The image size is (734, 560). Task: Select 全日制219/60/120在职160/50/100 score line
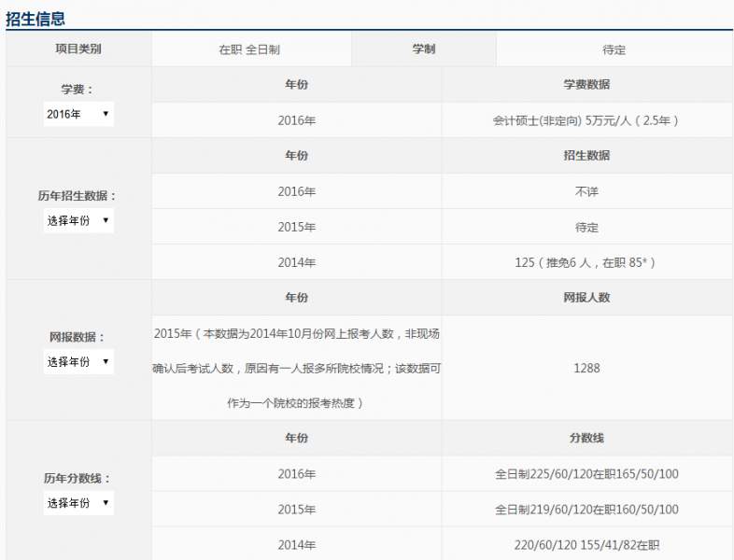[586, 510]
